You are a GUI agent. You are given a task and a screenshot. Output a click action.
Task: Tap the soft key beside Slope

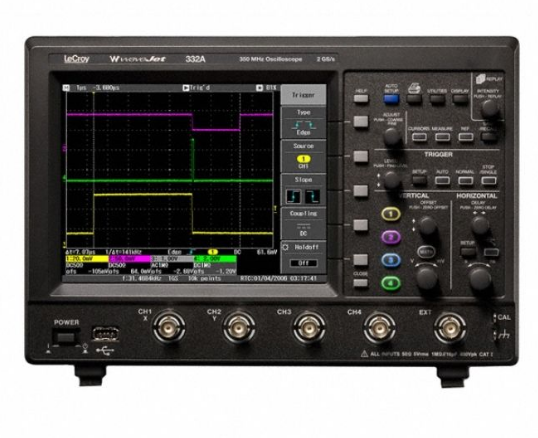coord(361,191)
